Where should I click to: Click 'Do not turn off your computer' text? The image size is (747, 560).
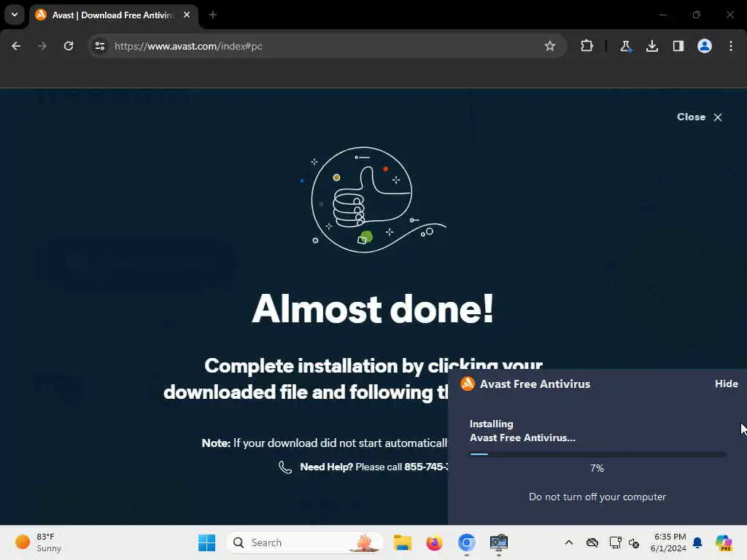597,497
